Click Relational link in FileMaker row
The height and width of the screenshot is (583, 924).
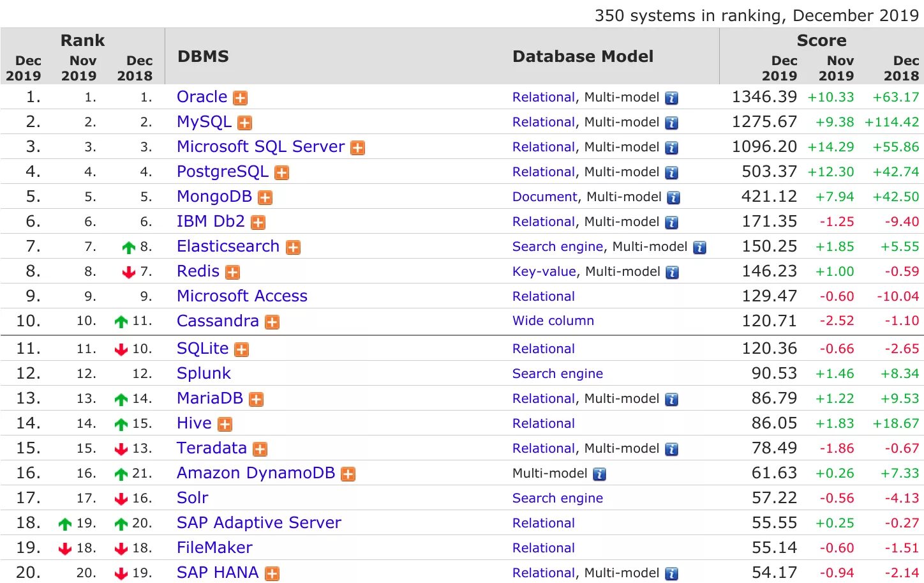[x=544, y=548]
